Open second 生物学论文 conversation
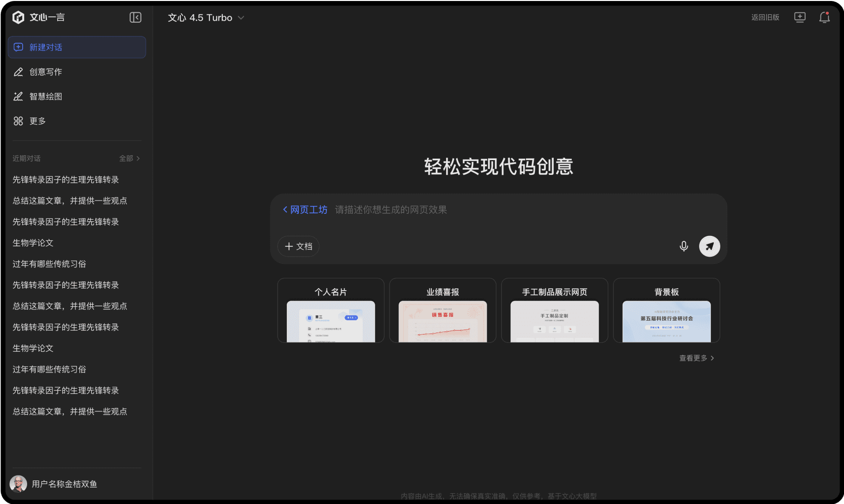The height and width of the screenshot is (504, 844). (33, 348)
